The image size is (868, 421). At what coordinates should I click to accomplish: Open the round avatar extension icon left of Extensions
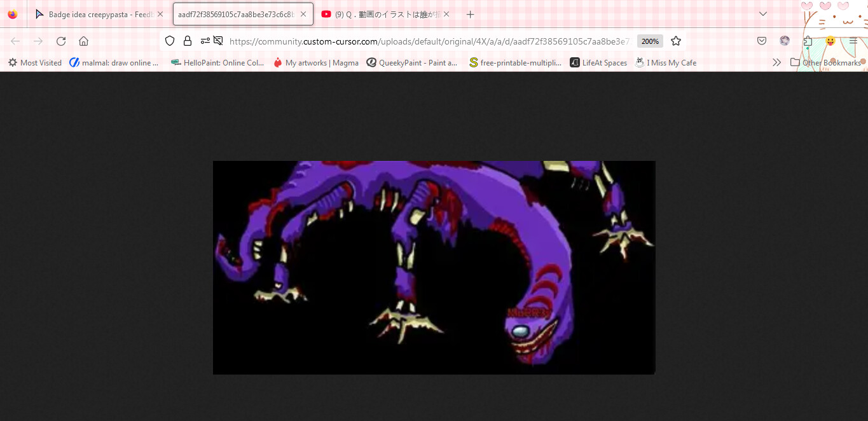pos(785,41)
